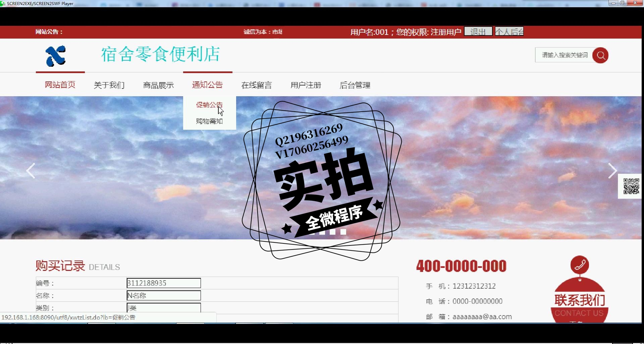Viewport: 644px width, 344px height.
Task: Open 商品展示 navigation item
Action: (158, 85)
